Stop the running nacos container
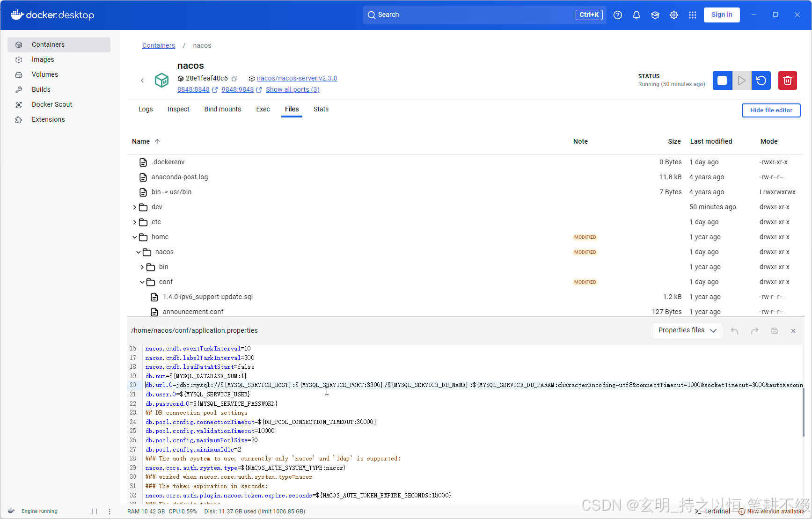 (722, 80)
